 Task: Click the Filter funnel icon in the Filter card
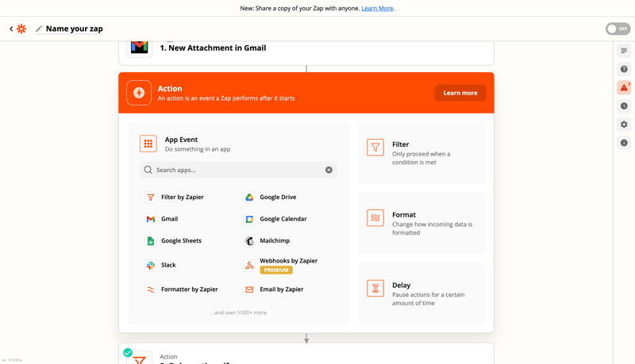(375, 148)
